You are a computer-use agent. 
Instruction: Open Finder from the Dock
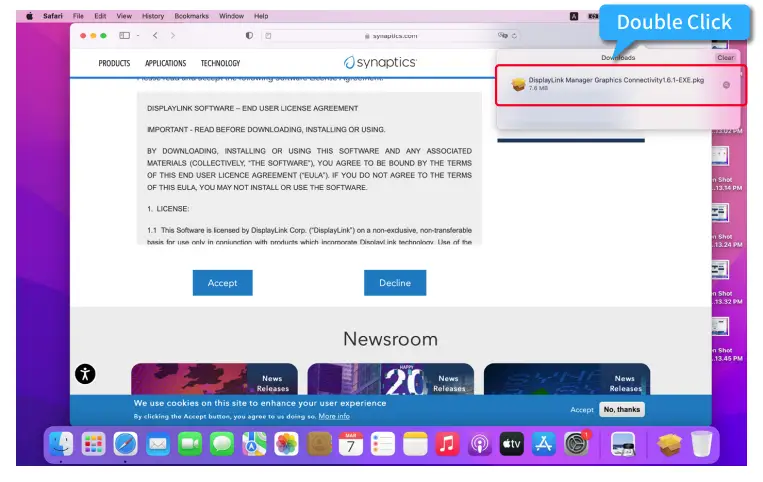coord(61,444)
